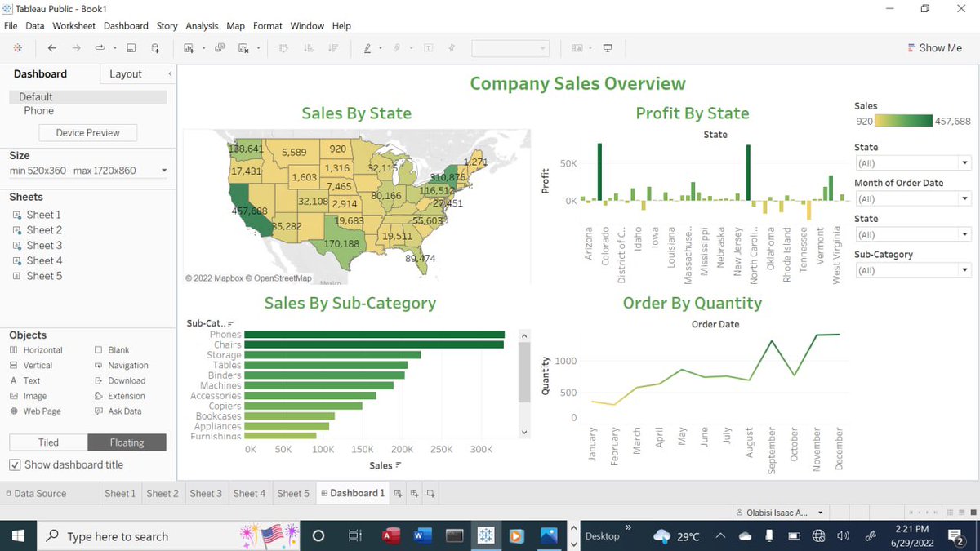Screen dimensions: 980x551
Task: Click the Phones bar in Sales By Sub-Category
Action: pyautogui.click(x=374, y=335)
